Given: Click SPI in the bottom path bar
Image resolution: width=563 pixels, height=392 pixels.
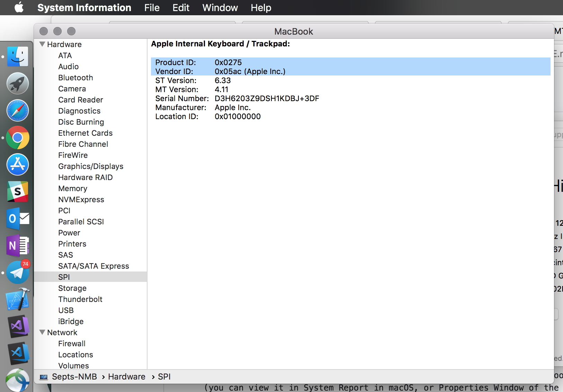Looking at the screenshot, I should point(164,377).
